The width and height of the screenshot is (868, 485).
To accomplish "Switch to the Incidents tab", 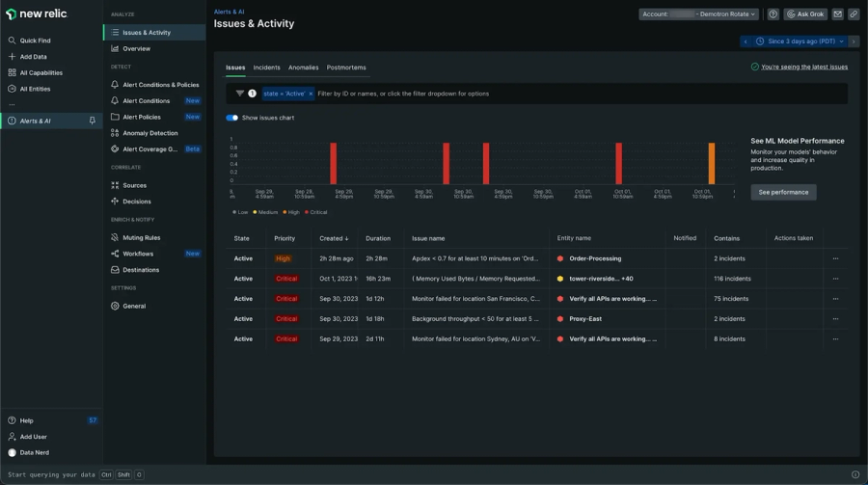I will [x=266, y=67].
